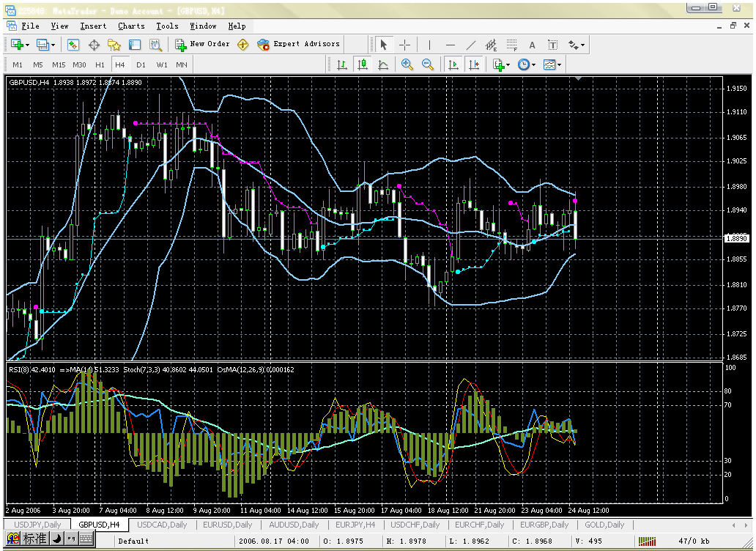756x551 pixels.
Task: Zoom in on the chart
Action: (x=407, y=64)
